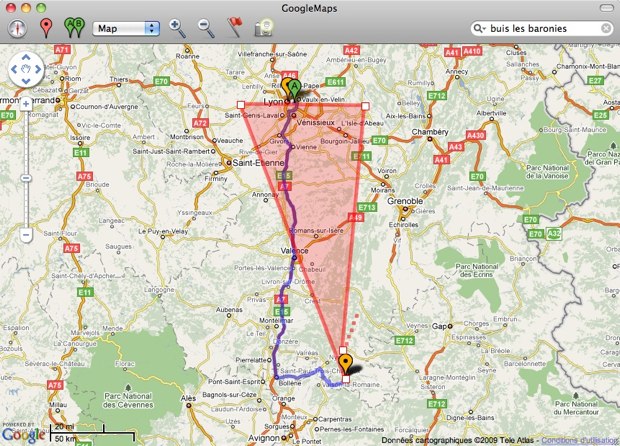The width and height of the screenshot is (620, 446).
Task: Pan the map down with the arrow
Action: coord(26,81)
